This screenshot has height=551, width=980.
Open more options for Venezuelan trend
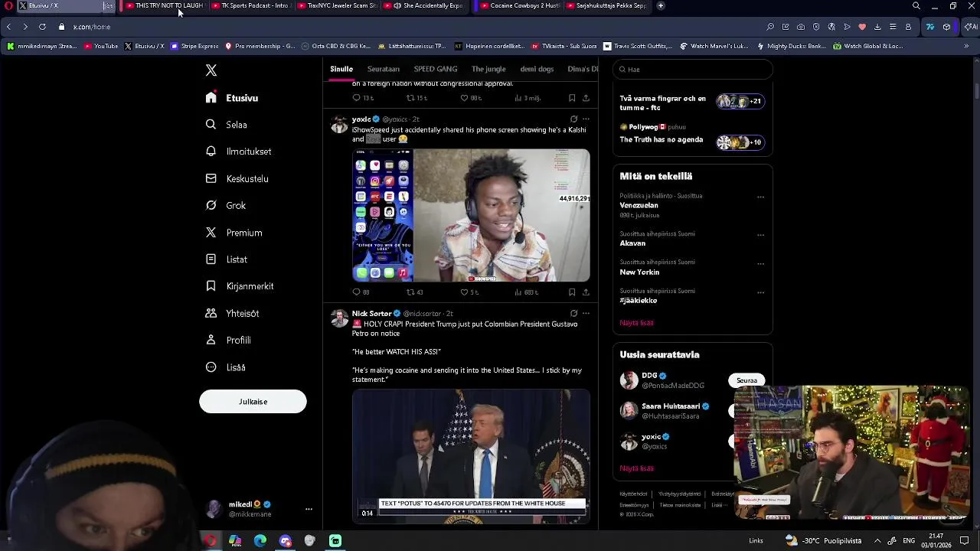click(x=760, y=197)
